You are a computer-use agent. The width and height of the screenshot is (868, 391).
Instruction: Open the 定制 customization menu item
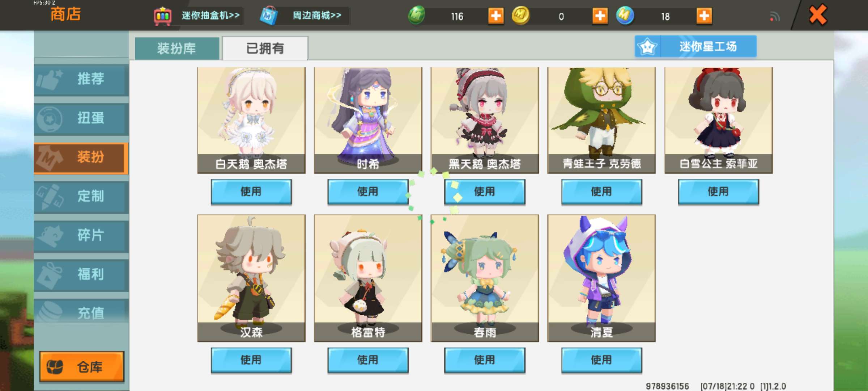81,197
